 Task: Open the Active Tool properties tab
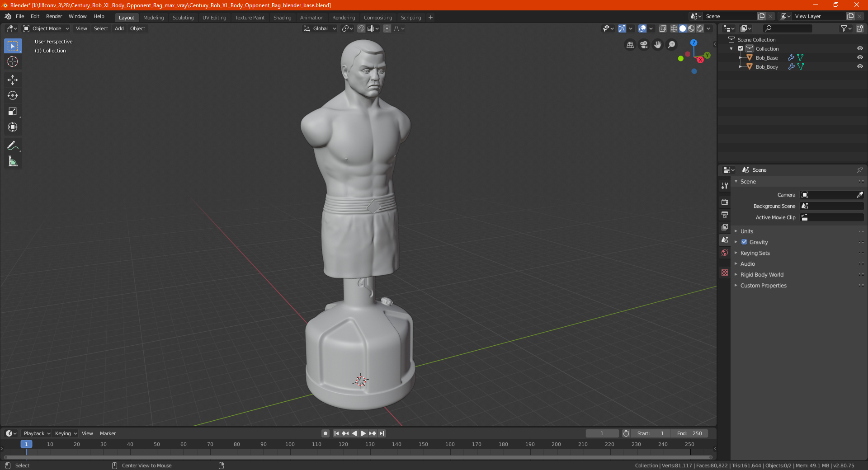coord(725,185)
